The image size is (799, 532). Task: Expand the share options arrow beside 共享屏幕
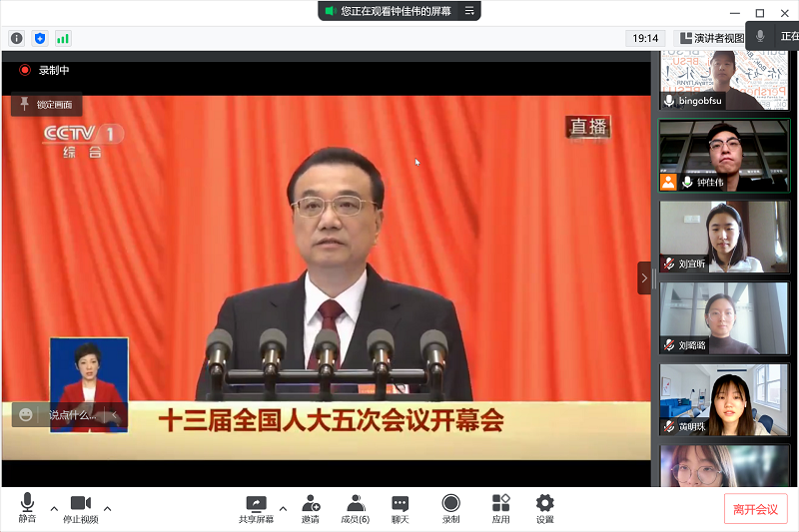click(283, 508)
